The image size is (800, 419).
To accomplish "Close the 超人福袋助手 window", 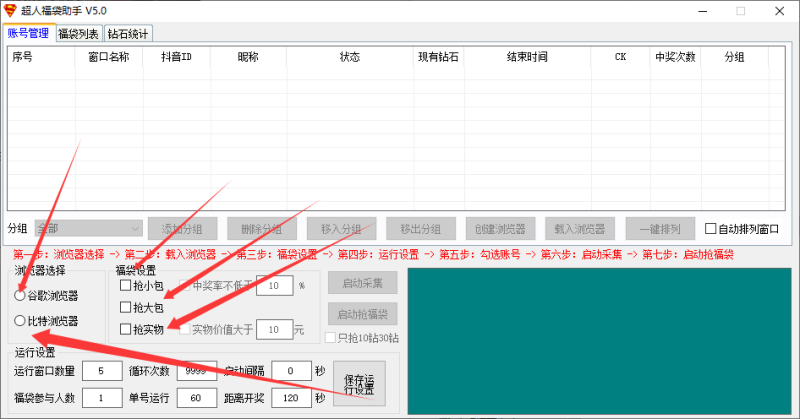I will (x=780, y=11).
